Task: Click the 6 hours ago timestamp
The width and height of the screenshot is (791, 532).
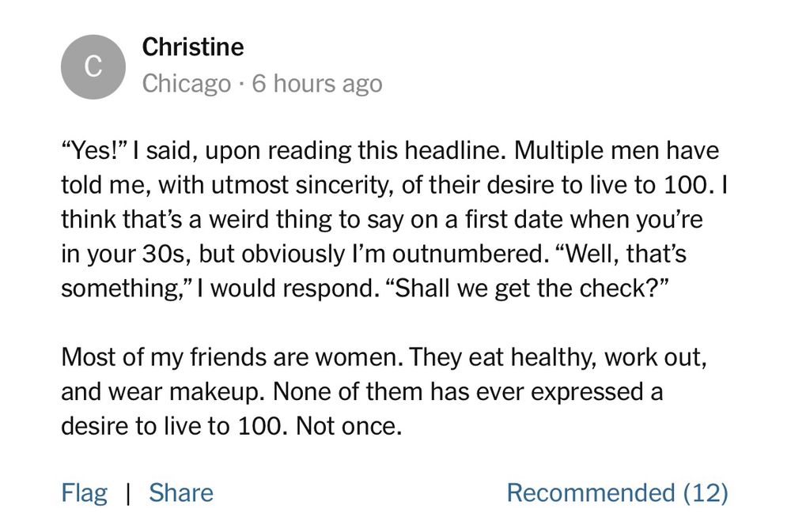Action: coord(316,84)
